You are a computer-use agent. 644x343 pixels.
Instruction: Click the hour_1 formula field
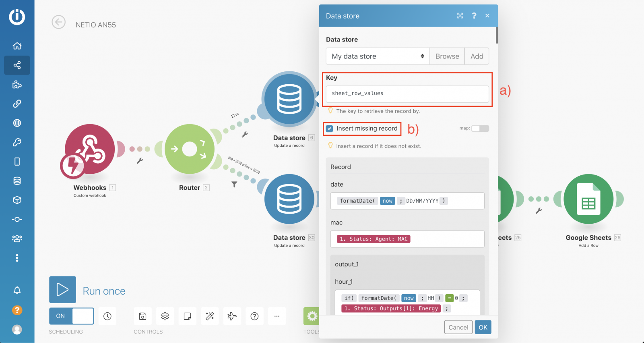coord(407,303)
